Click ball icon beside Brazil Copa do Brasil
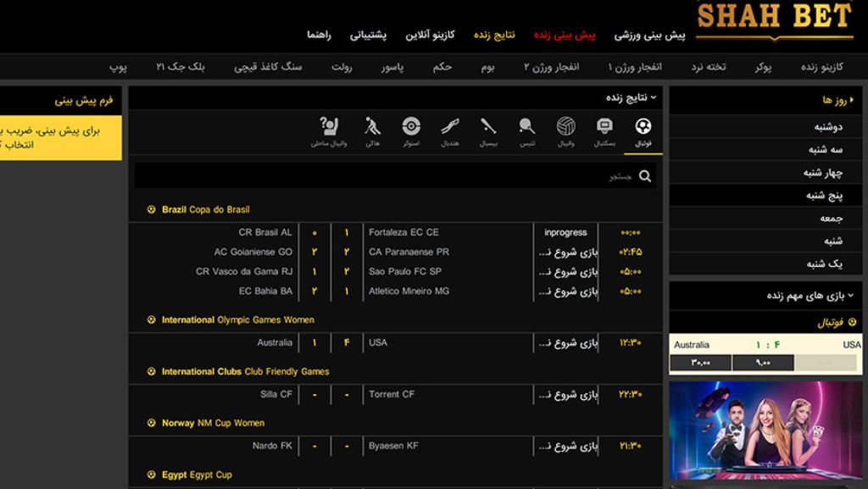This screenshot has width=868, height=489. (x=151, y=209)
